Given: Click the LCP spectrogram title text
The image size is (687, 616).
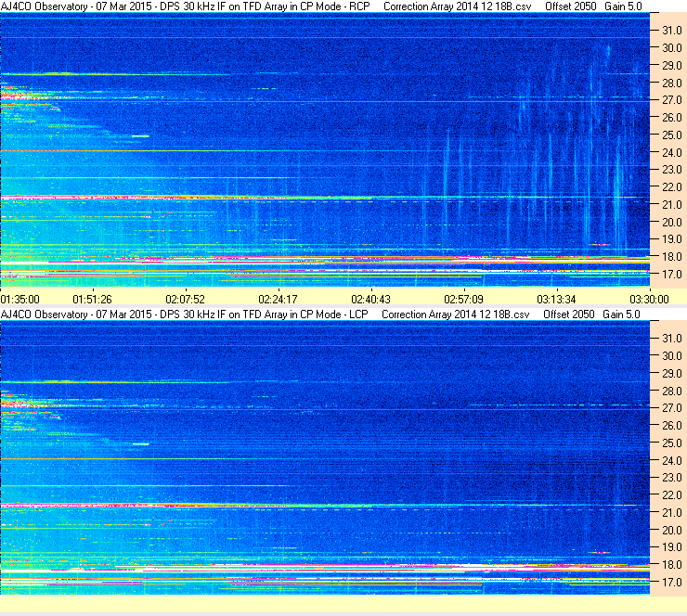Looking at the screenshot, I should tap(184, 314).
